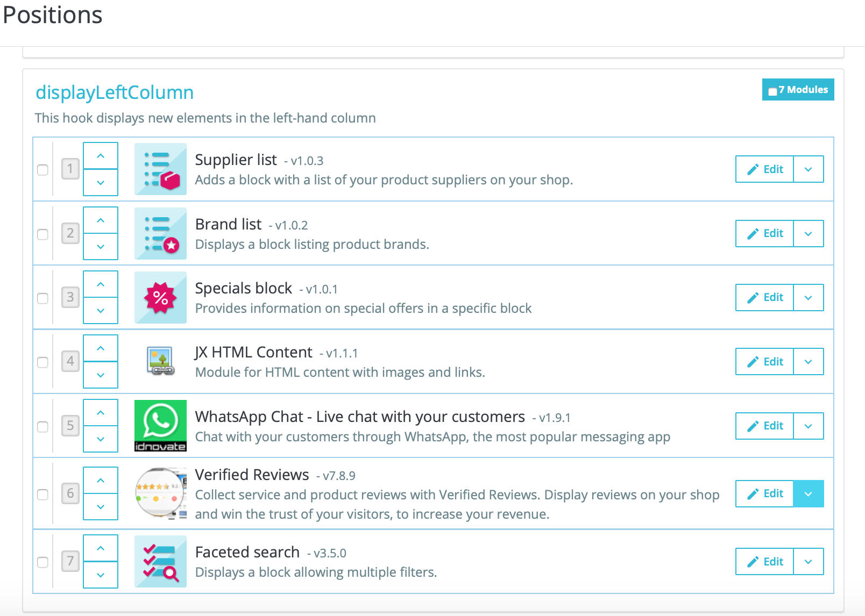Screen dimensions: 865x616
Task: Move Brand list down one position
Action: (101, 247)
